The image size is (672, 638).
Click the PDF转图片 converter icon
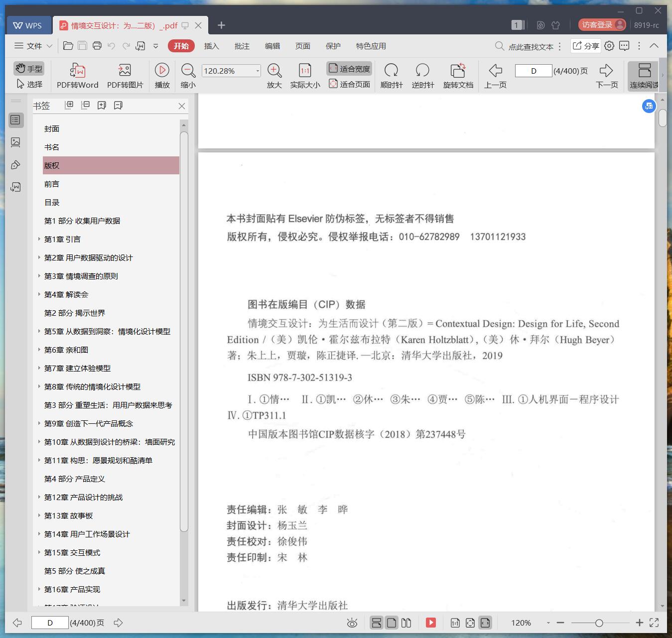click(x=125, y=70)
